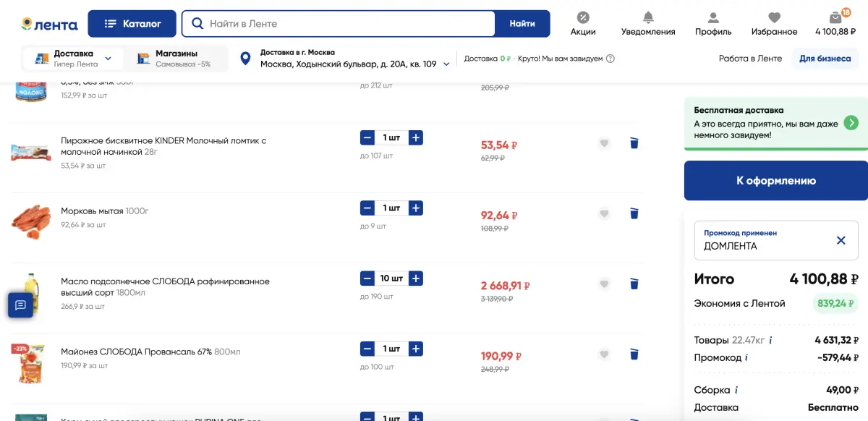Show Промокод info icon

(x=746, y=357)
